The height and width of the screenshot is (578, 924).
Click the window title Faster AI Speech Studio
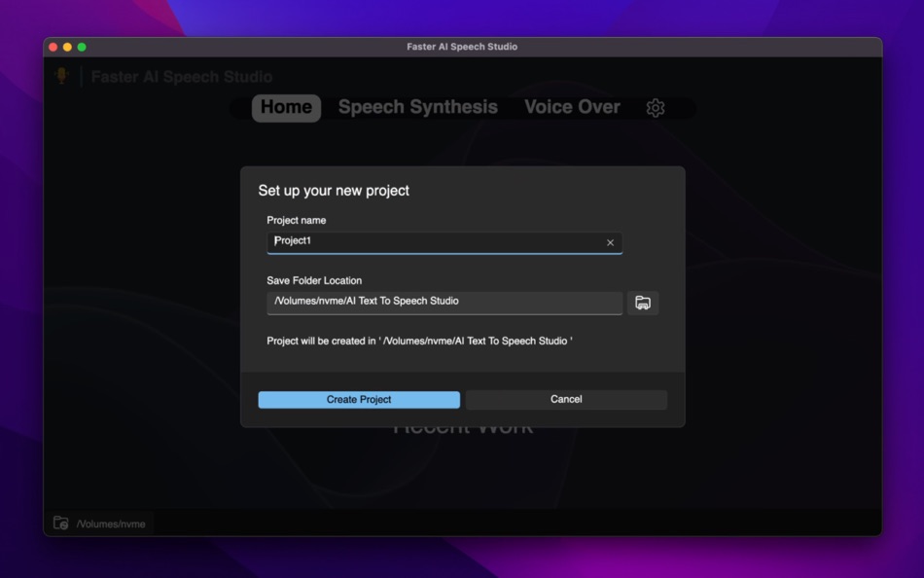pos(462,46)
